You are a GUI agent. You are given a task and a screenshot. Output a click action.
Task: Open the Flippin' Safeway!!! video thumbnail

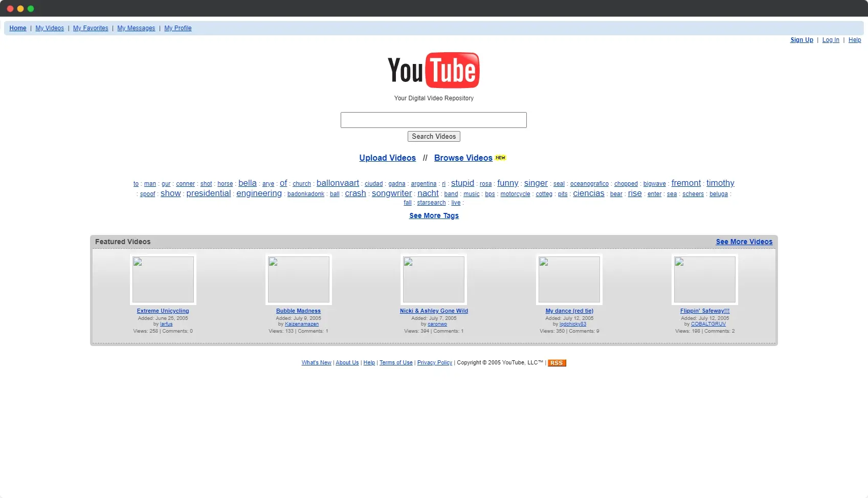click(705, 279)
